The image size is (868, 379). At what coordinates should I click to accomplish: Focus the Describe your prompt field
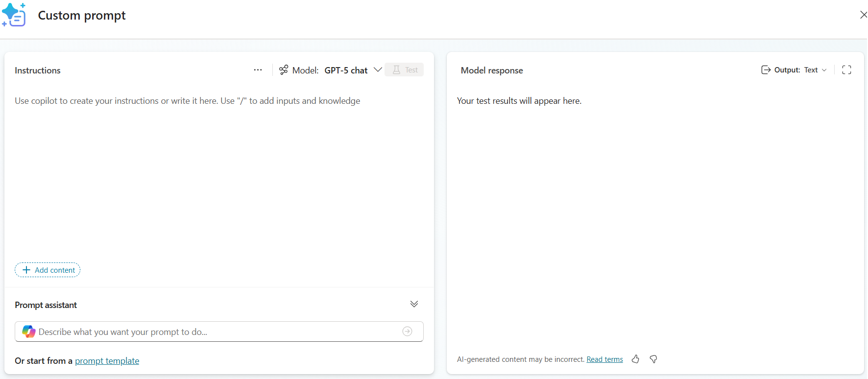(218, 332)
